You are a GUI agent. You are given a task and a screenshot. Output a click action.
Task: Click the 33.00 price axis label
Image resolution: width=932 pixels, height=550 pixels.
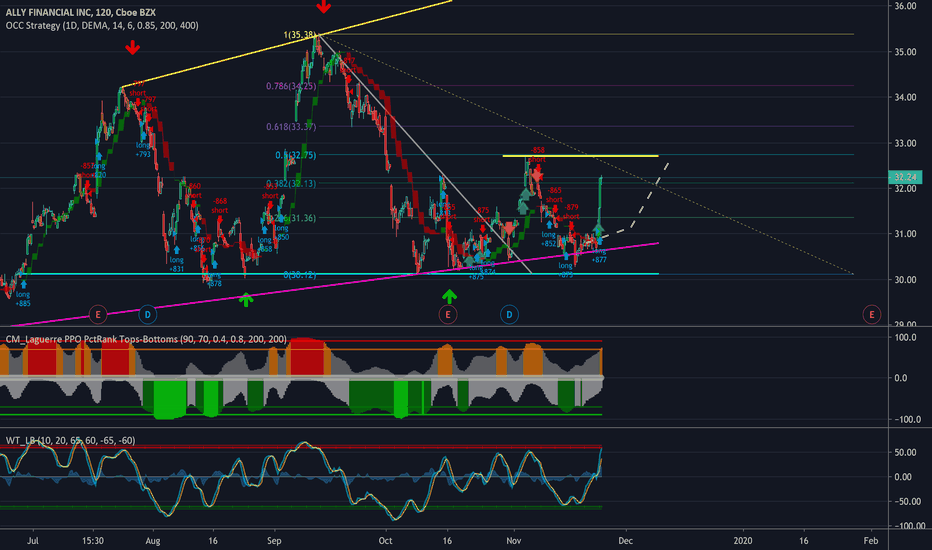coord(905,143)
